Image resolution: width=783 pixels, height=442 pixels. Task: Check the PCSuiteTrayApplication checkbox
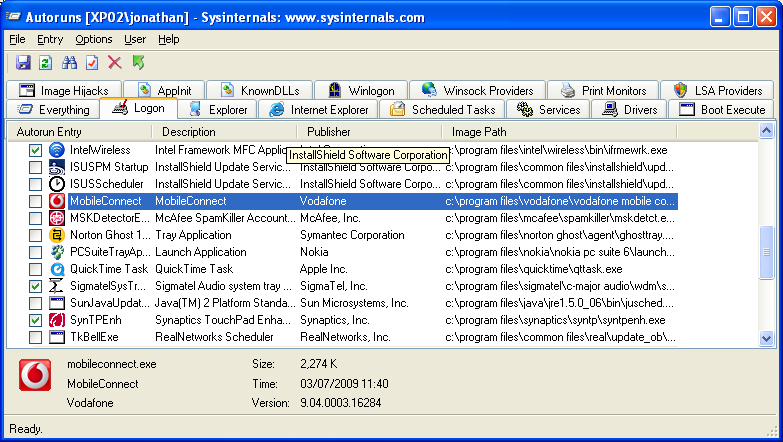click(35, 252)
